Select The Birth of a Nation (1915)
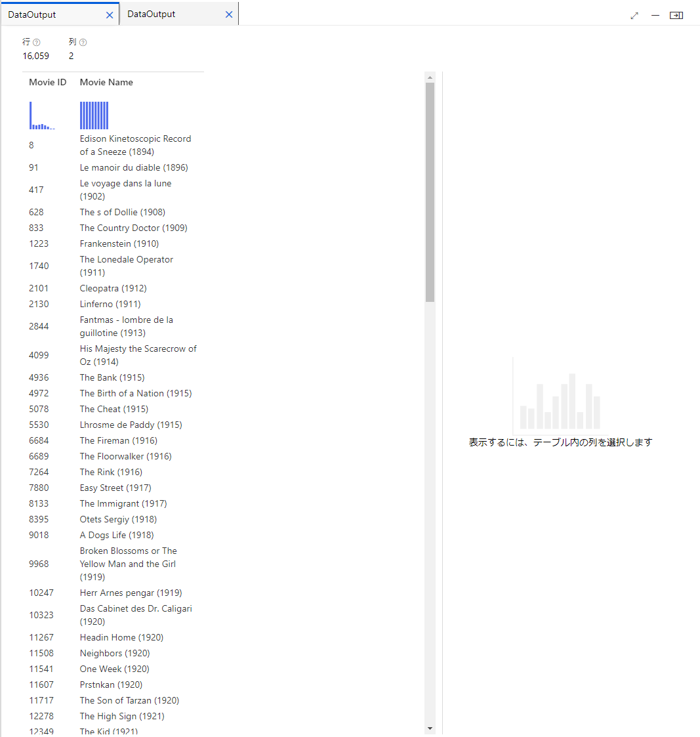This screenshot has width=700, height=737. (136, 393)
